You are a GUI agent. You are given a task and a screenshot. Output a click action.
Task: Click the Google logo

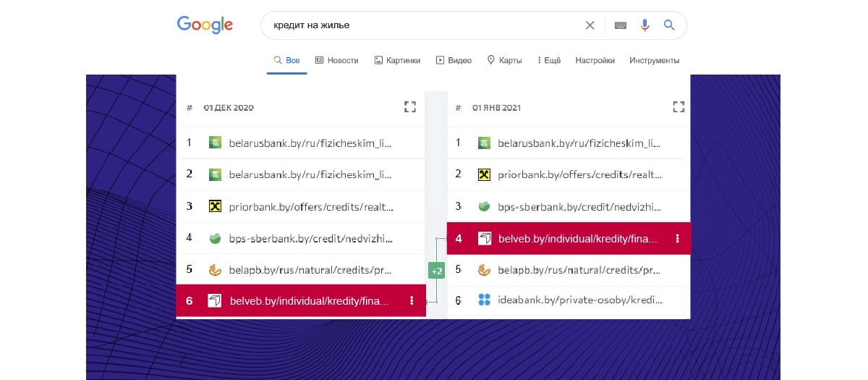[x=205, y=25]
